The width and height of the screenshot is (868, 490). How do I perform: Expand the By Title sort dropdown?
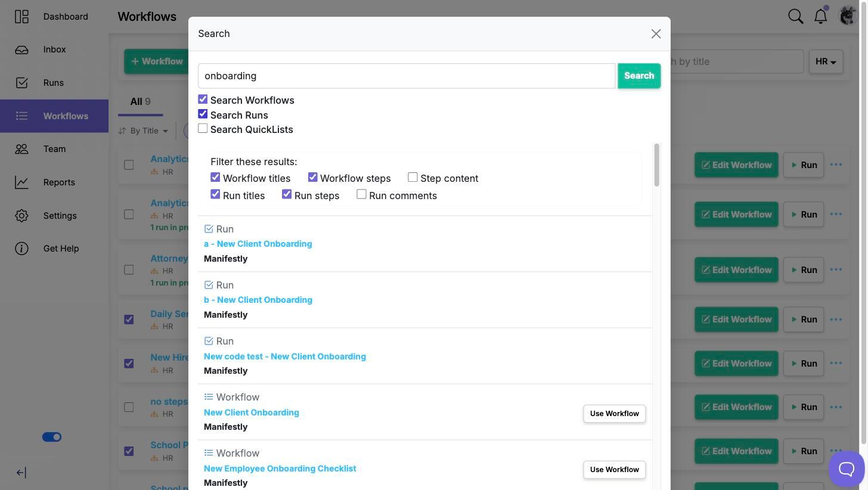pos(143,131)
